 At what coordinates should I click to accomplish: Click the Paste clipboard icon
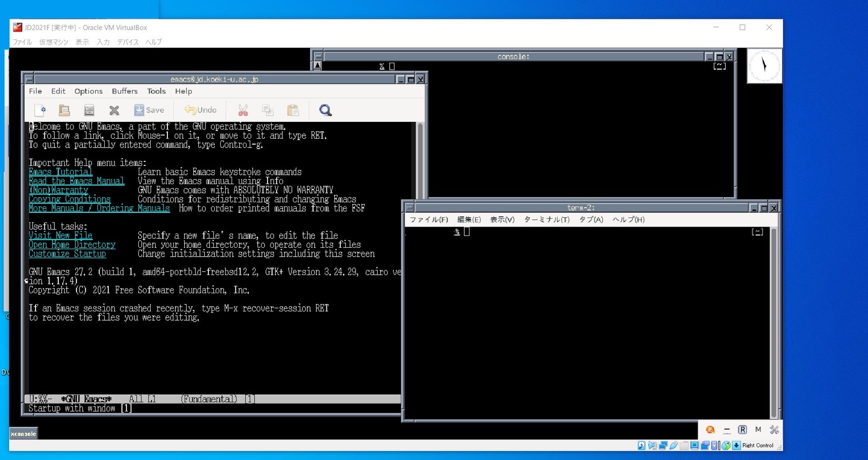click(x=293, y=110)
